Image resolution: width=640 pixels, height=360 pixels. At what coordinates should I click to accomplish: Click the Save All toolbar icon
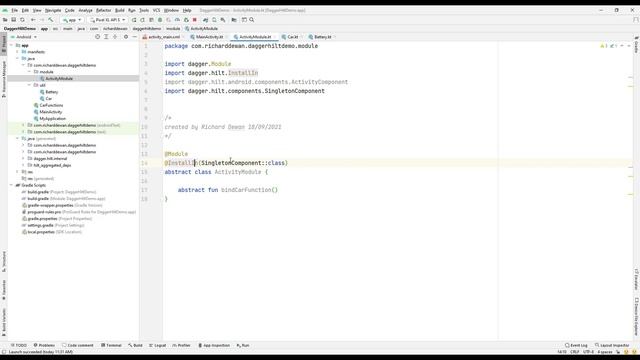point(13,20)
